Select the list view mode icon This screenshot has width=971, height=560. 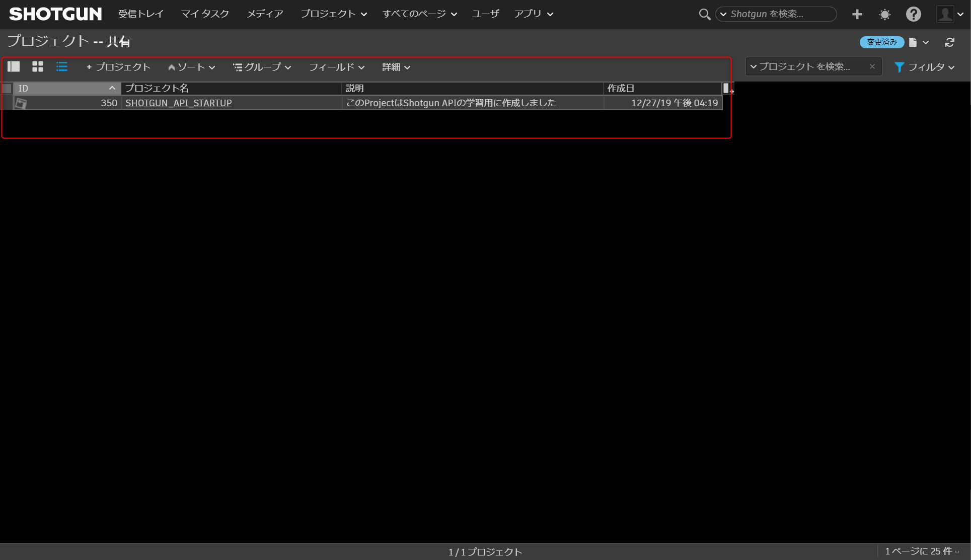tap(62, 66)
